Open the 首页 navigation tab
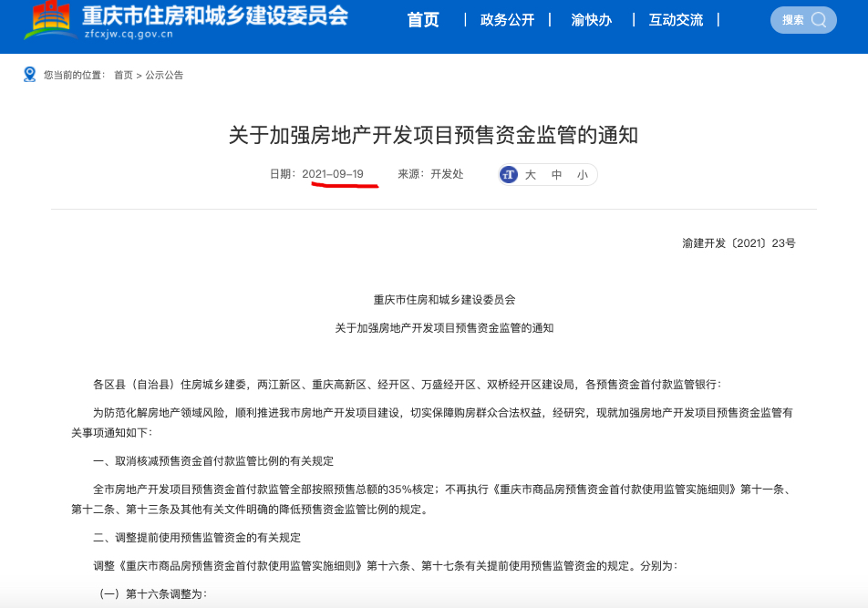 point(423,20)
